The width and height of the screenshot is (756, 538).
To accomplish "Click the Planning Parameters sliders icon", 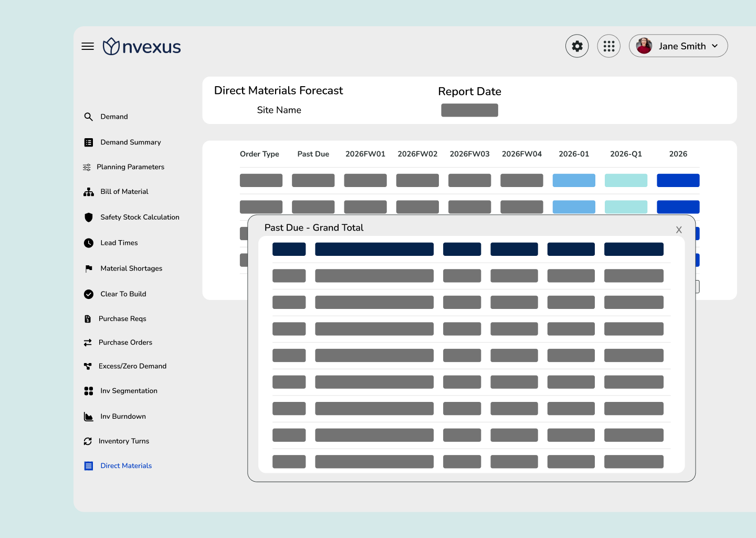I will 87,167.
